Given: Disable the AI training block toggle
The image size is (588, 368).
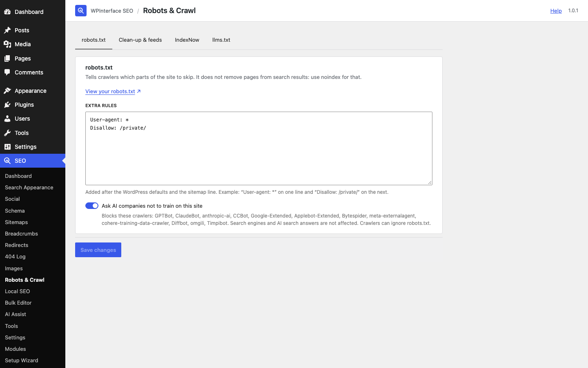Looking at the screenshot, I should coord(92,206).
